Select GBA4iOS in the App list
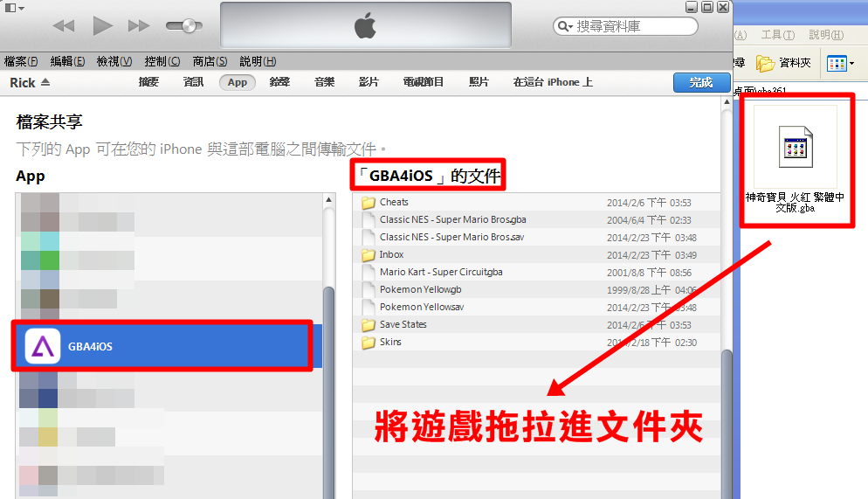 click(169, 347)
